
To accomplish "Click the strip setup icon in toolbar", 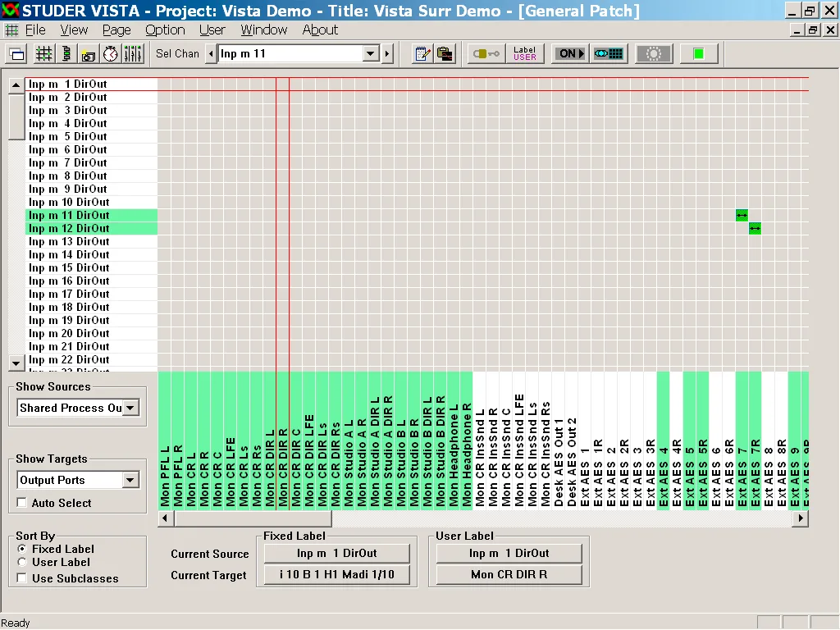I will coord(66,54).
